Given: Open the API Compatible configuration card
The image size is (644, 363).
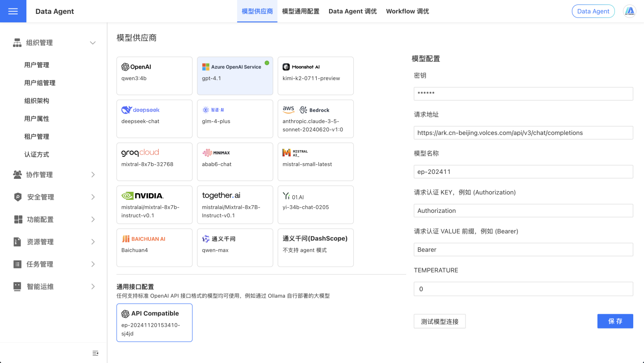Looking at the screenshot, I should pyautogui.click(x=154, y=322).
